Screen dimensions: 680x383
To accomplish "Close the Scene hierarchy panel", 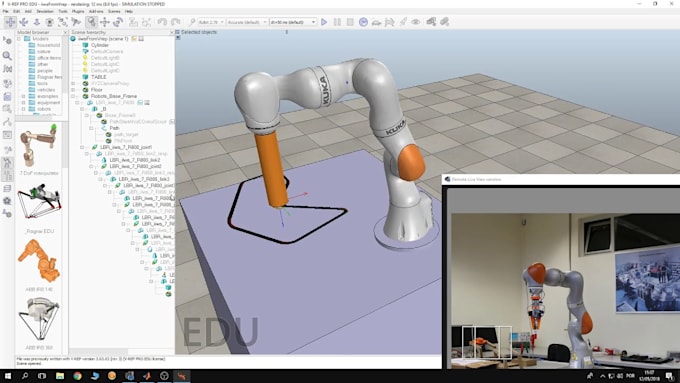I will [172, 33].
